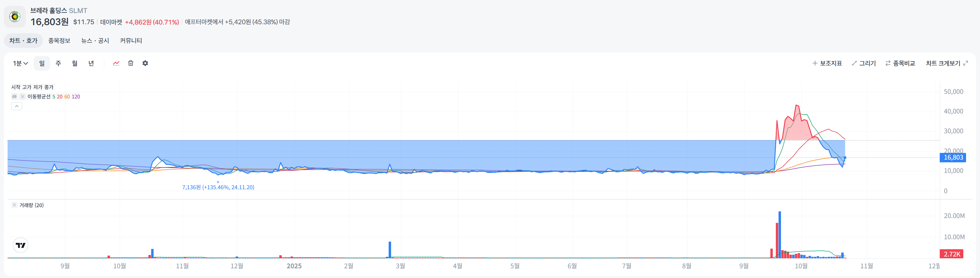Click the 7,136원 low price annotation
Screen dimensions: 980x278
coord(218,187)
